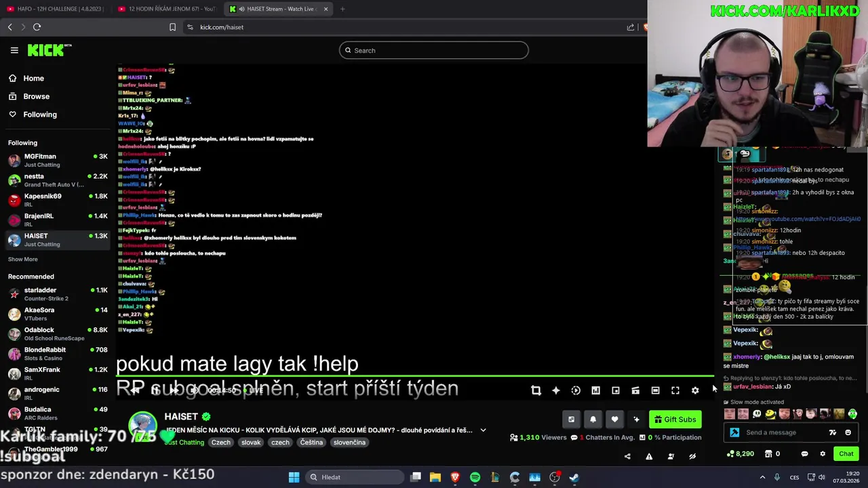This screenshot has width=868, height=488.
Task: Click the Just Chatting category link
Action: [184, 442]
